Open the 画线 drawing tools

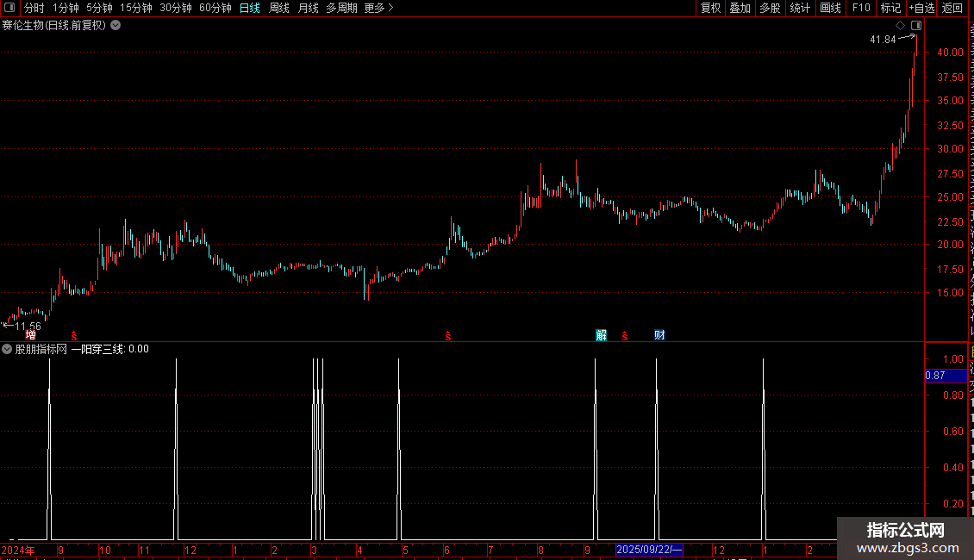click(830, 8)
